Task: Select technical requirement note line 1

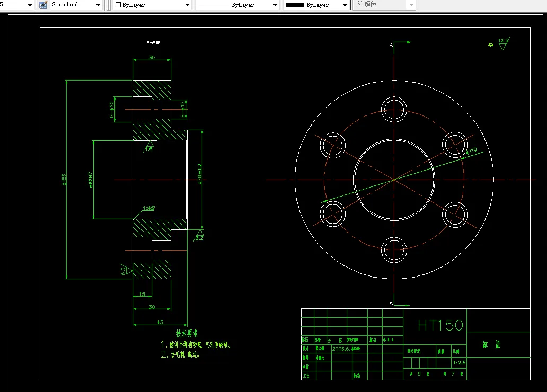Action: tap(196, 344)
